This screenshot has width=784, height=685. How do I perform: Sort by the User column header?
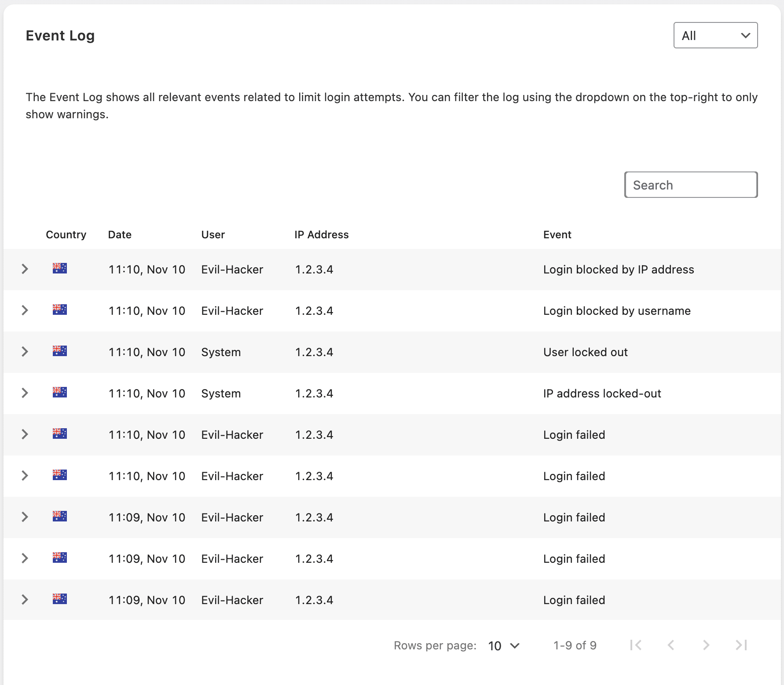(x=212, y=234)
